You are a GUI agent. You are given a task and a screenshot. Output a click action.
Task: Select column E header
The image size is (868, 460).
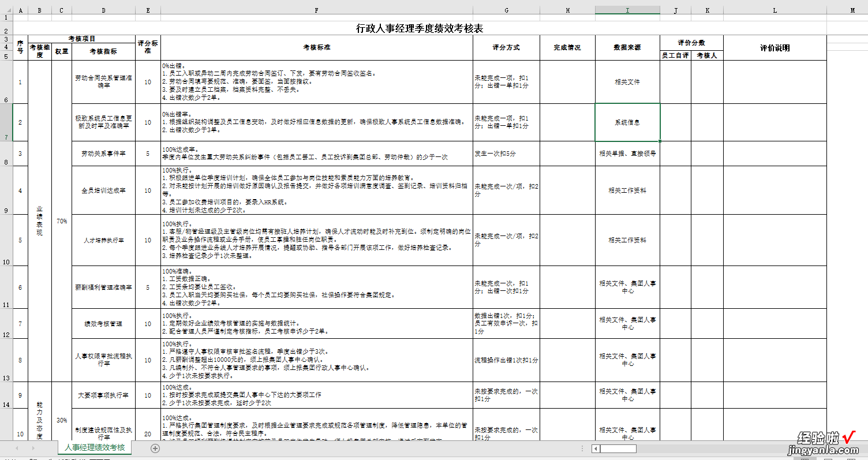[148, 10]
